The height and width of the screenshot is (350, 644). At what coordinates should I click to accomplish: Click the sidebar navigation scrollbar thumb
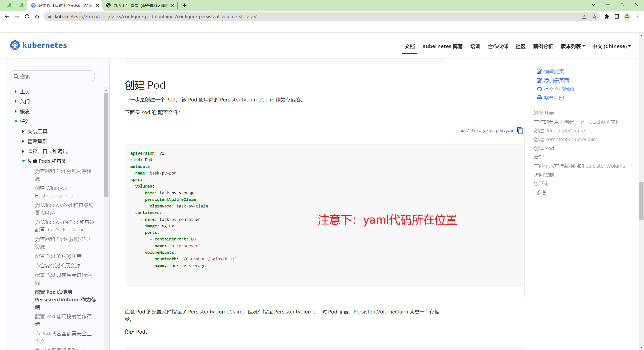pyautogui.click(x=106, y=145)
